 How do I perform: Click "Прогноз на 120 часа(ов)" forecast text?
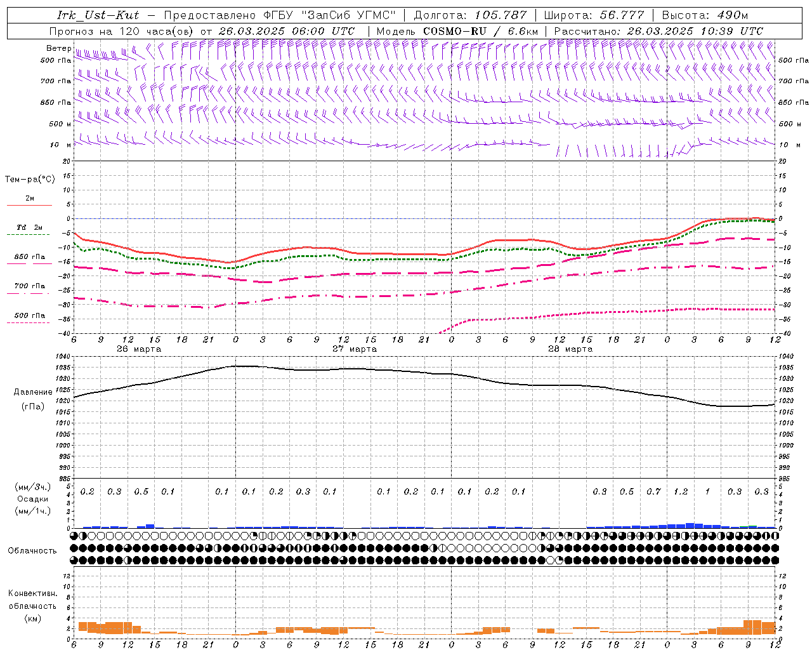pyautogui.click(x=122, y=31)
